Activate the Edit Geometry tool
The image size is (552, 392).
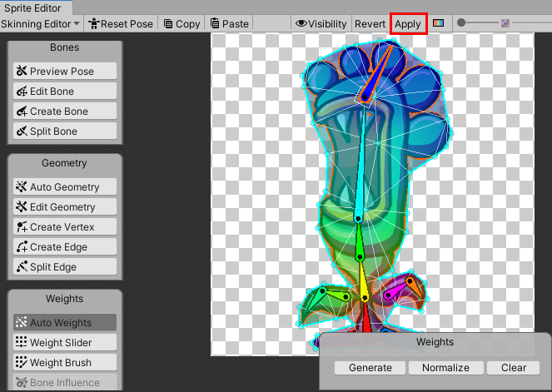coord(64,207)
